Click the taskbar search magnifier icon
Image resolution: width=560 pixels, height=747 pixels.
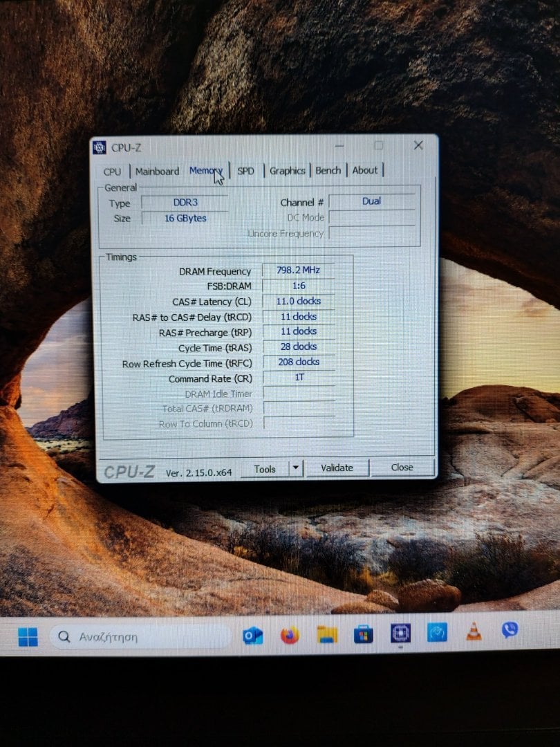[x=64, y=636]
